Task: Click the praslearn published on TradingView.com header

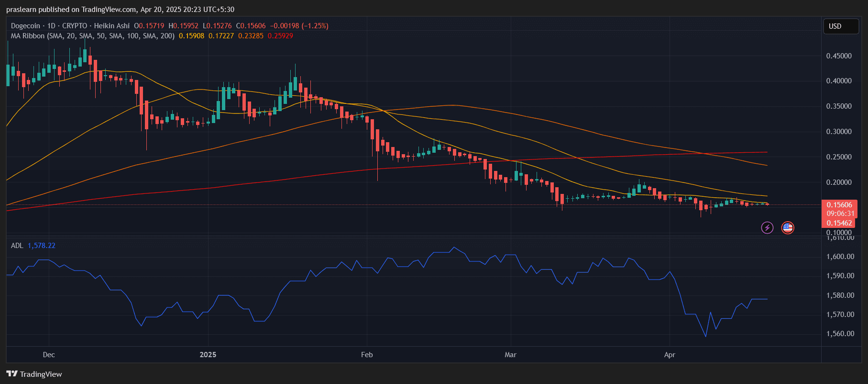Action: pyautogui.click(x=120, y=10)
